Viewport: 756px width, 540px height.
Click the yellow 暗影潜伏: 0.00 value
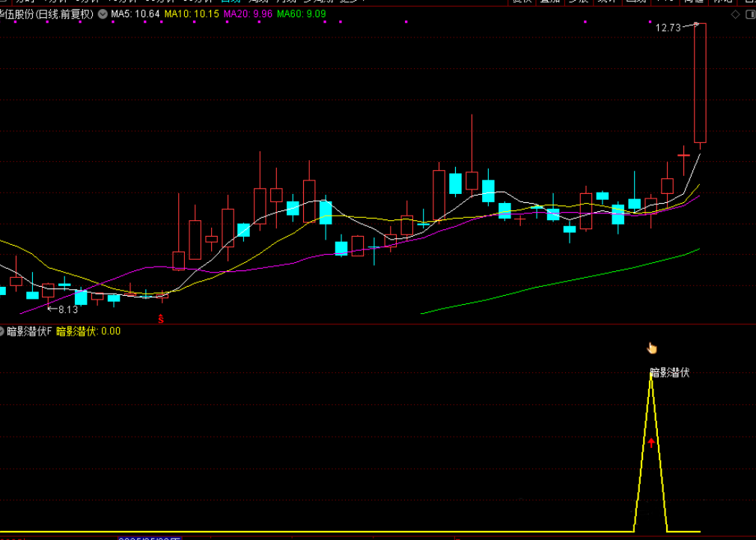[88, 331]
